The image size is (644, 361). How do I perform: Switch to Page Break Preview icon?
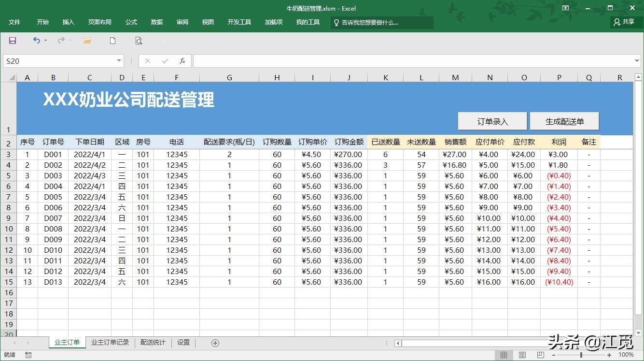coord(540,355)
